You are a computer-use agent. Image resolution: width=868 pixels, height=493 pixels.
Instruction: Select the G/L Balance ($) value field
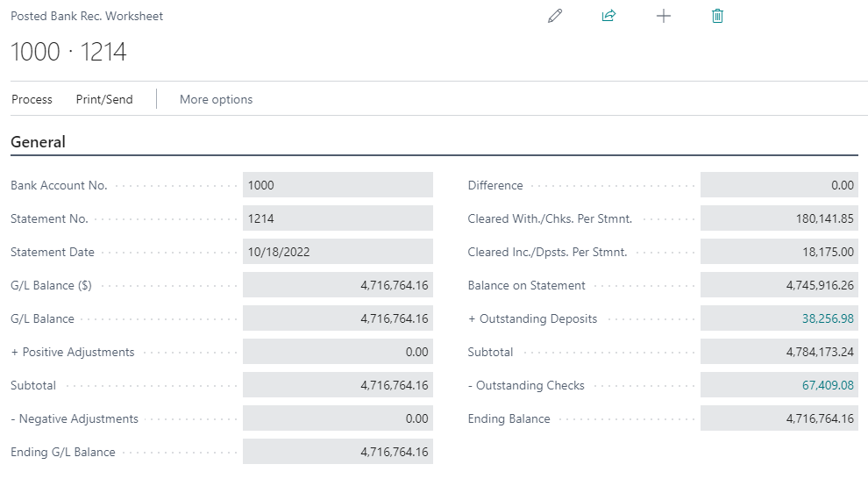click(338, 285)
